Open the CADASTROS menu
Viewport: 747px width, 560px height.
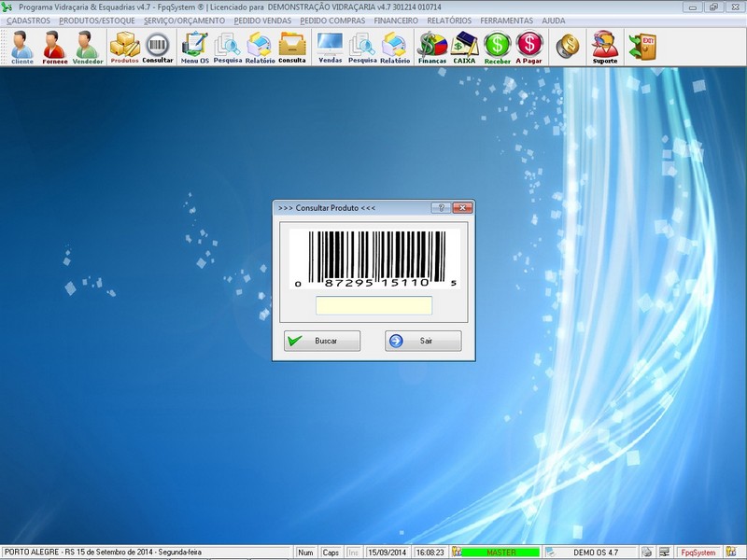(28, 20)
